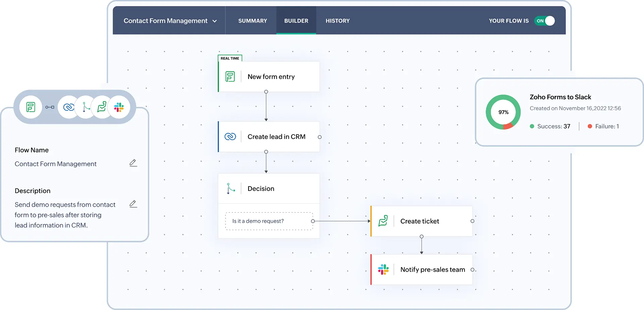Click the side connector on Create ticket
This screenshot has width=644, height=310.
pyautogui.click(x=472, y=221)
